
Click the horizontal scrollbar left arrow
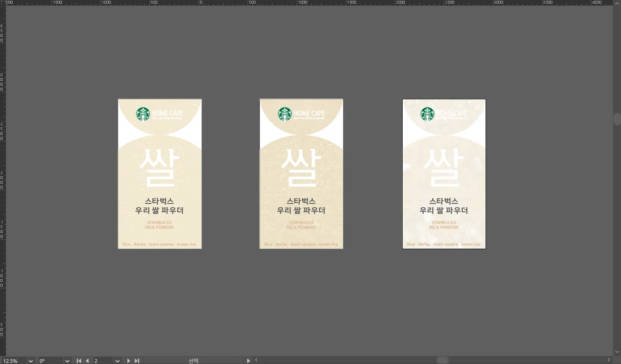[x=256, y=360]
